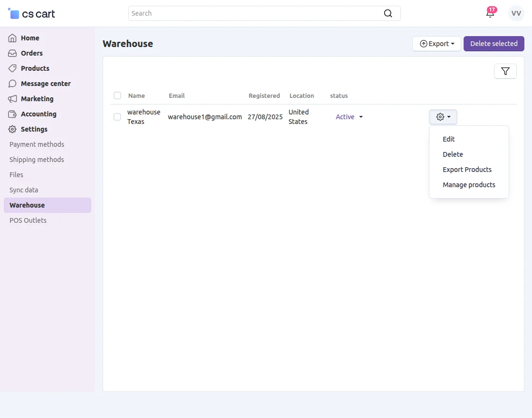
Task: Click the Products tag icon
Action: pyautogui.click(x=12, y=68)
